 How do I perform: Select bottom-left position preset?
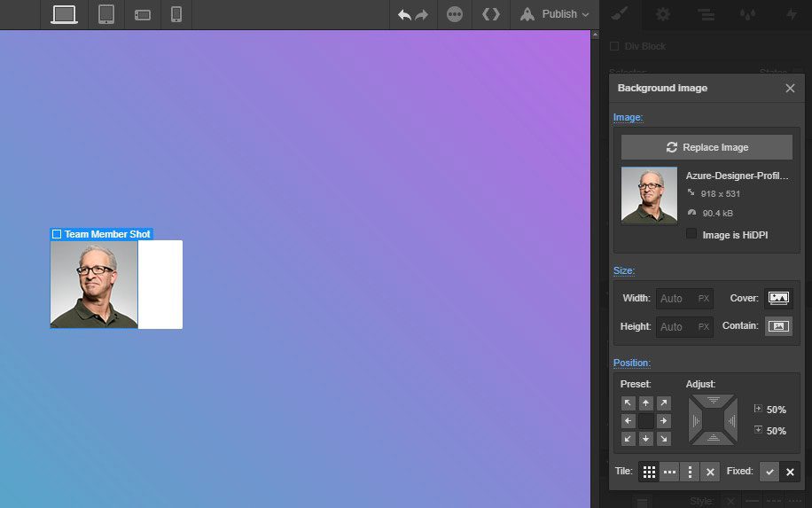click(x=628, y=439)
